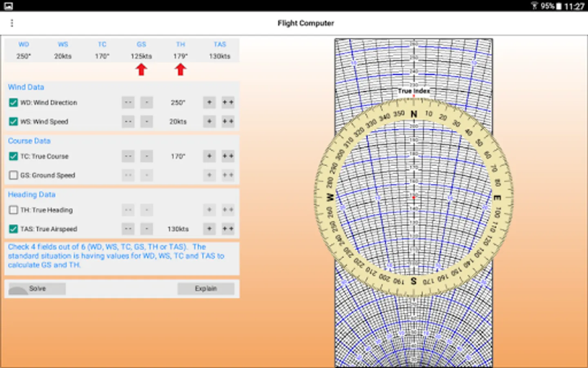Click the True Index label on computer
The image size is (588, 368).
pyautogui.click(x=414, y=91)
